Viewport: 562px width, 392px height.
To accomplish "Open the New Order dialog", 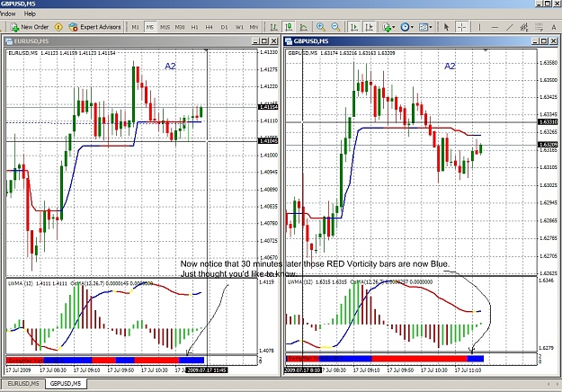I will 30,27.
